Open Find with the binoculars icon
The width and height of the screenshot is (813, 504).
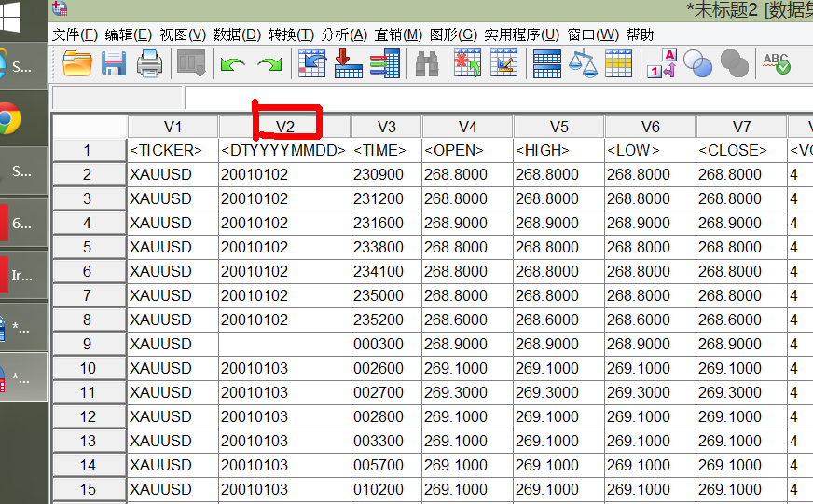coord(427,64)
